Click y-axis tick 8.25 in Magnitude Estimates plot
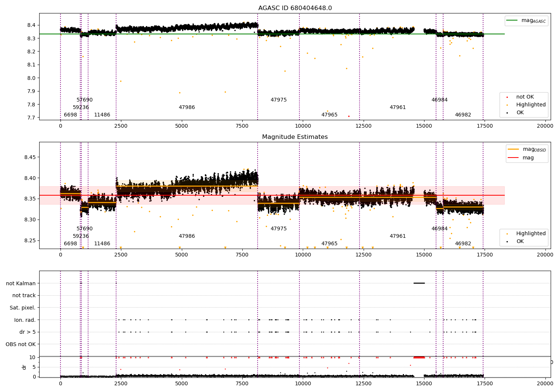 (30, 240)
